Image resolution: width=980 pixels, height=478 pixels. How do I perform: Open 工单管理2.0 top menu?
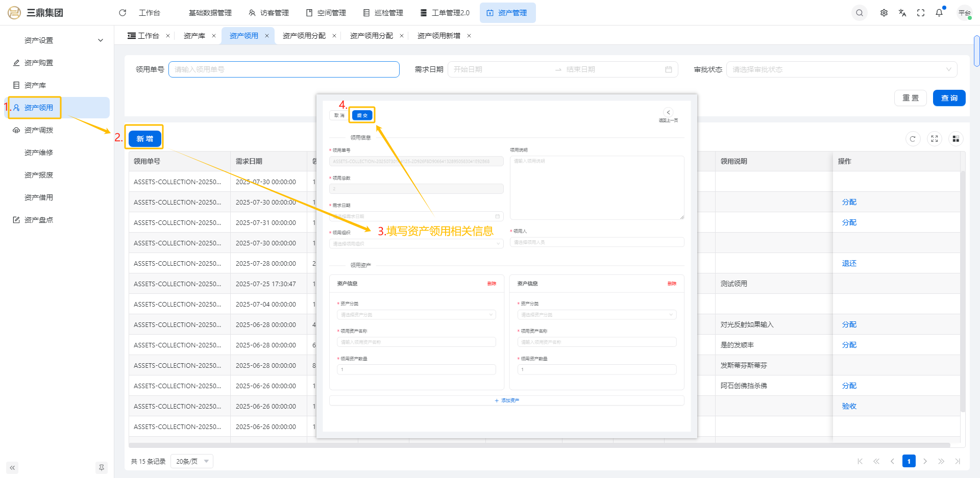(x=445, y=13)
